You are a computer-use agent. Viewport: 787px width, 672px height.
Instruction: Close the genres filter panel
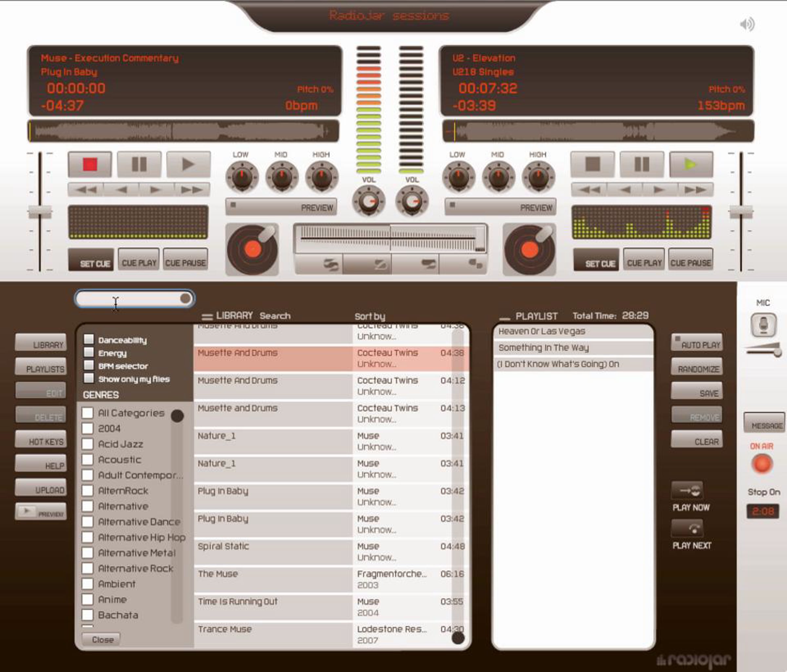[x=101, y=639]
